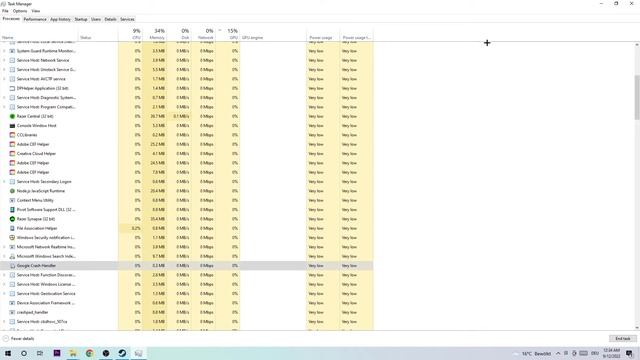Click the Creative Cloud Helper icon

[12, 153]
